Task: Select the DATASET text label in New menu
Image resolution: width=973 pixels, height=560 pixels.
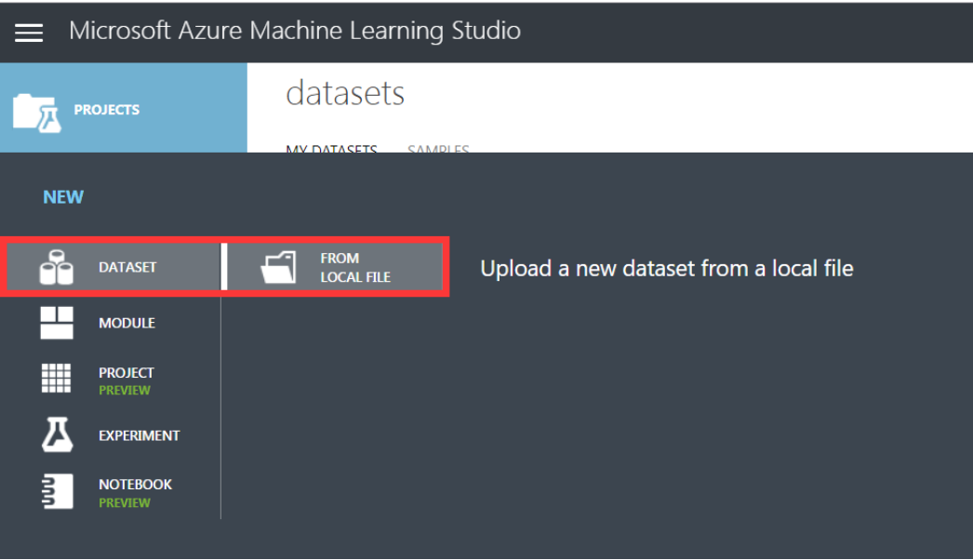Action: coord(127,267)
